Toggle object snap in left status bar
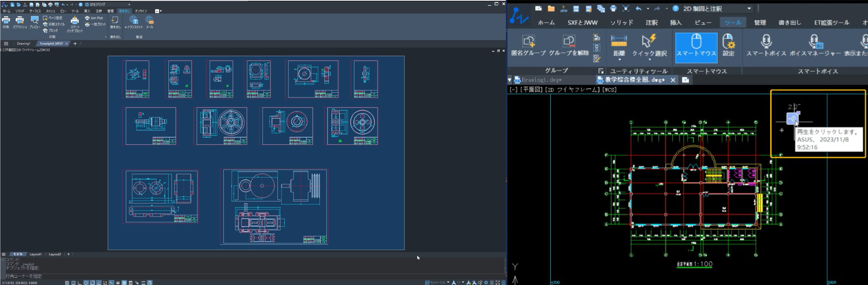This screenshot has height=285, width=868. tap(92, 283)
